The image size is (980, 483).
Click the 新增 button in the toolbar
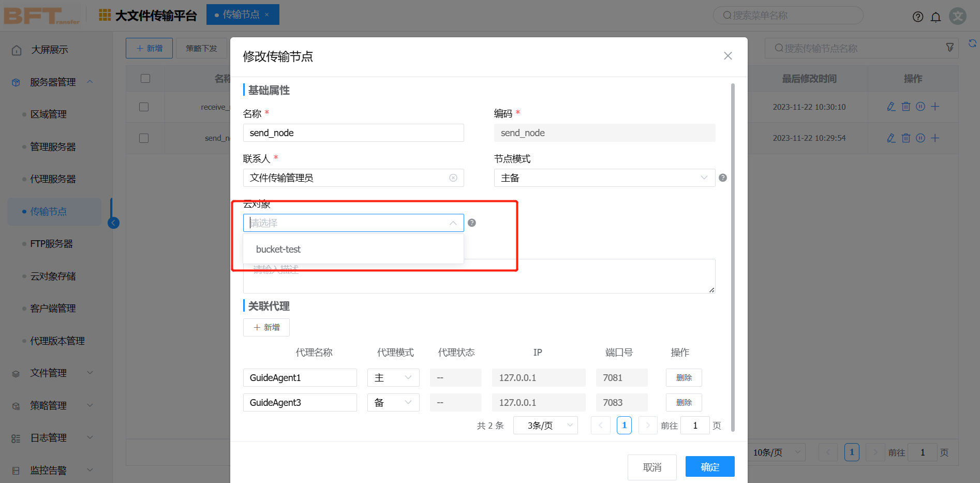[149, 48]
